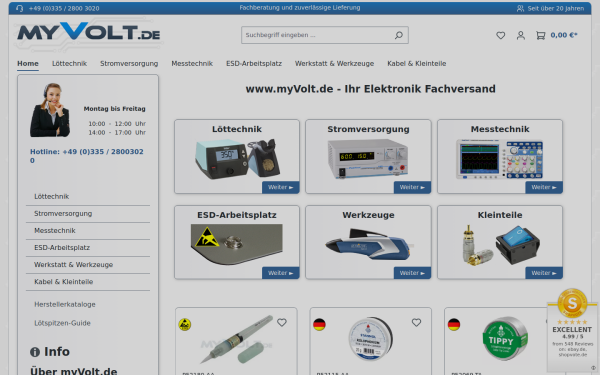600x375 pixels.
Task: Click the ESD badge on the pen product
Action: pos(185,324)
